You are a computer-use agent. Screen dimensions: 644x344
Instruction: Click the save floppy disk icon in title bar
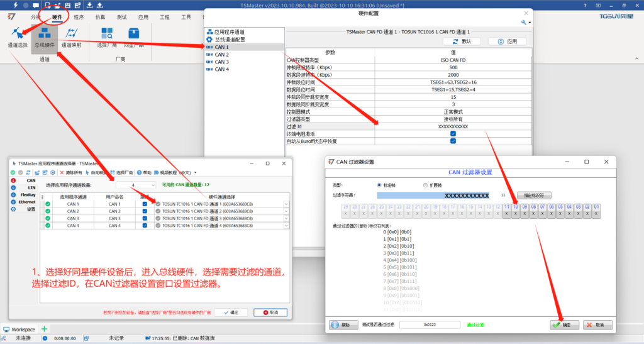[68, 5]
